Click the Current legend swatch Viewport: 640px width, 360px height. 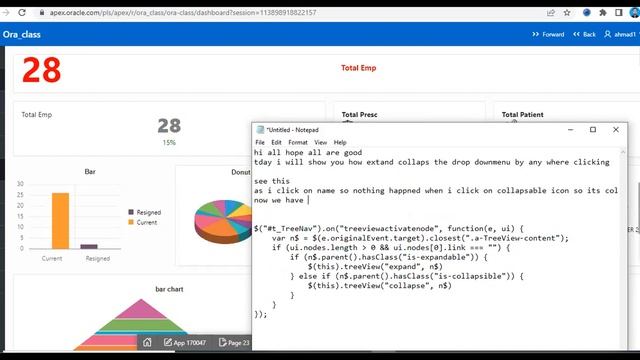click(x=131, y=222)
